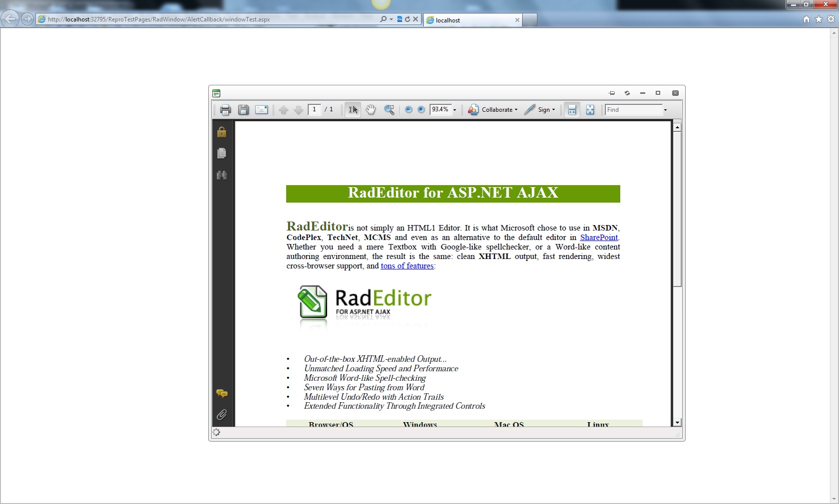Choose the Marquee Zoom tool
839x504 pixels.
[x=389, y=110]
